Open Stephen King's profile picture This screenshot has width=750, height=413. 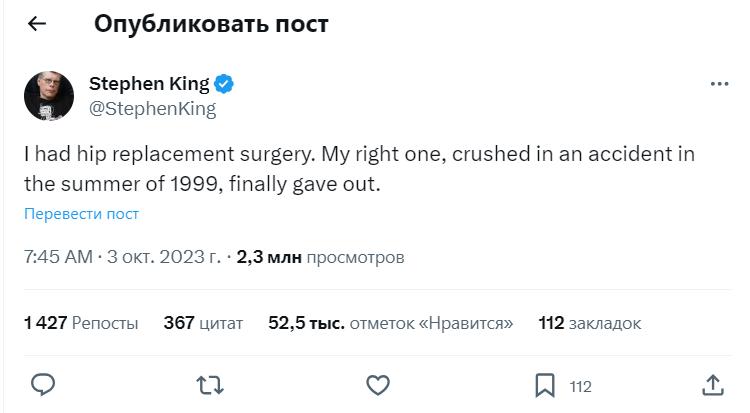click(x=48, y=96)
